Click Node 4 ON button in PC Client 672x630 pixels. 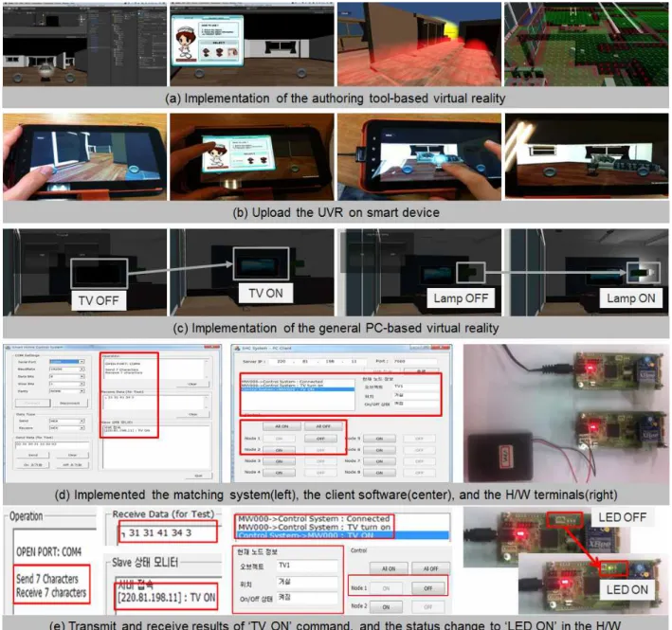279,473
